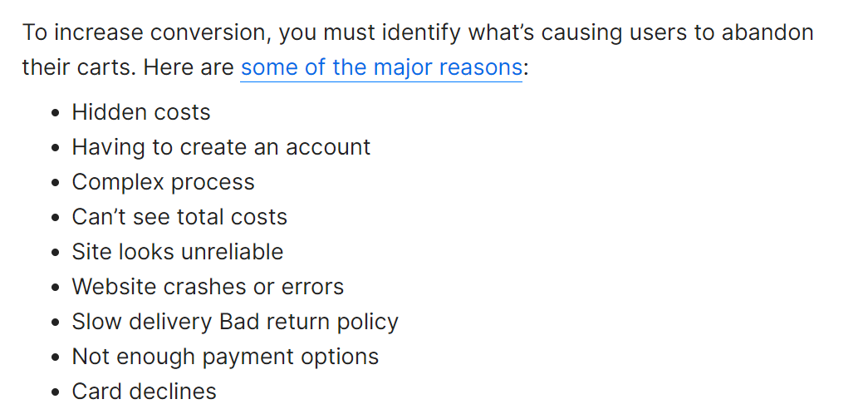Select "Having to create an account" text

click(x=221, y=147)
